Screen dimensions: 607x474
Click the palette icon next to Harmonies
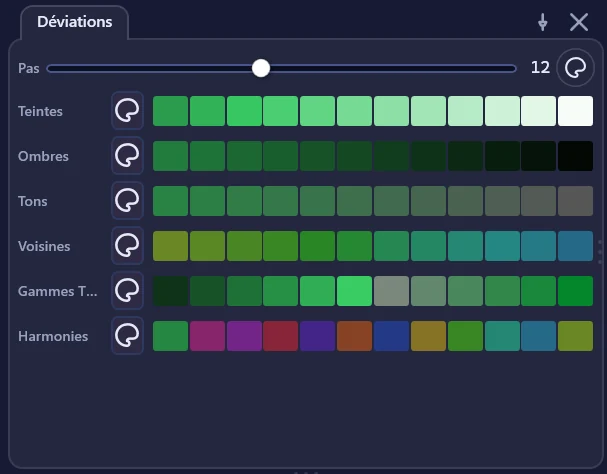[x=127, y=335]
